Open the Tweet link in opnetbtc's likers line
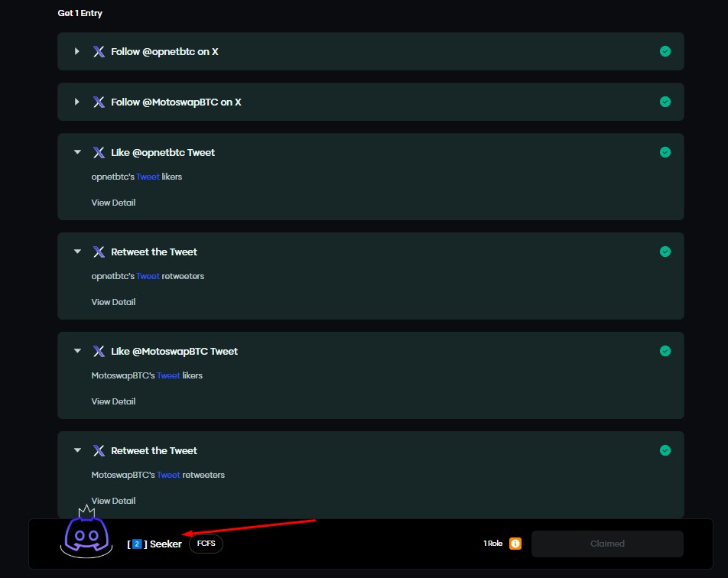The width and height of the screenshot is (728, 578). point(148,177)
